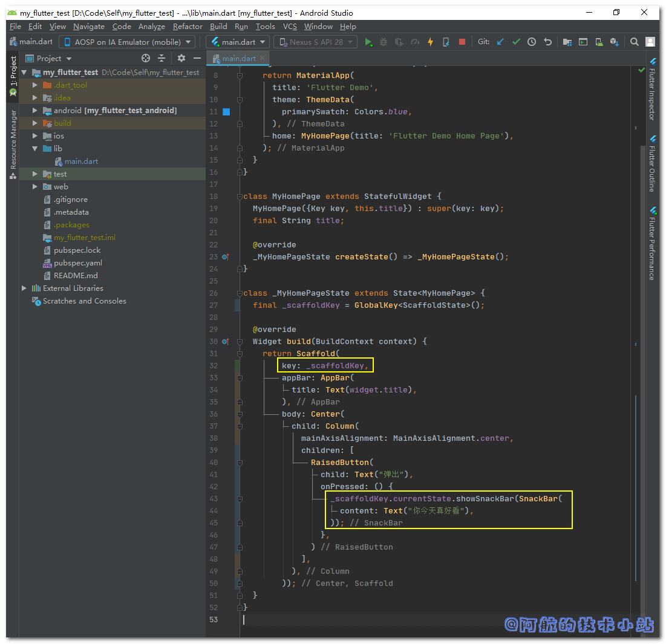666x644 pixels.
Task: Click Attach debugger to Android process icon
Action: coord(446,42)
